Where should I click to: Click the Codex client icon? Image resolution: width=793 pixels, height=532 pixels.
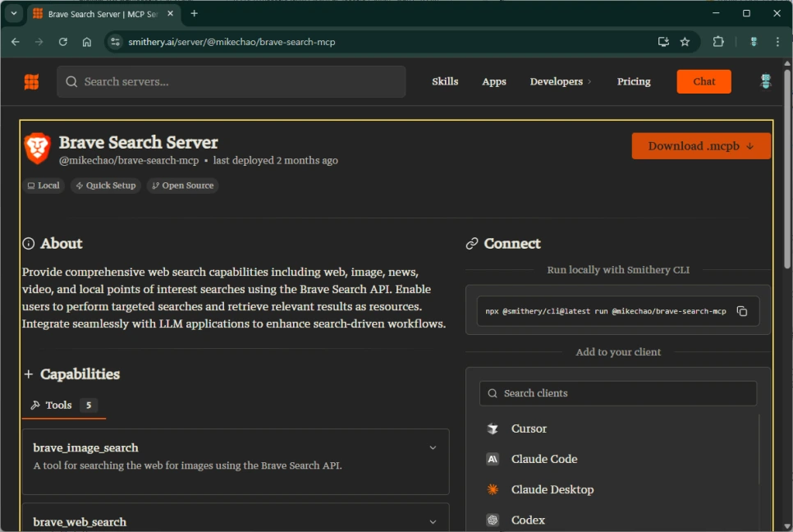pyautogui.click(x=493, y=520)
